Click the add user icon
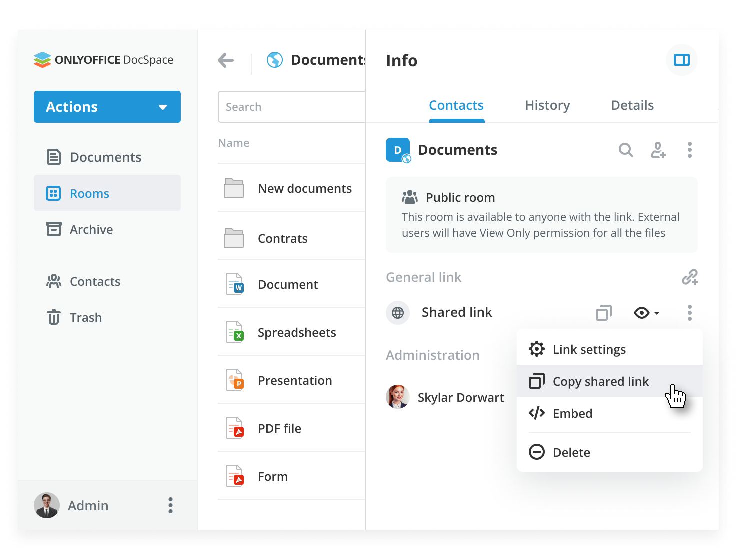 [658, 150]
